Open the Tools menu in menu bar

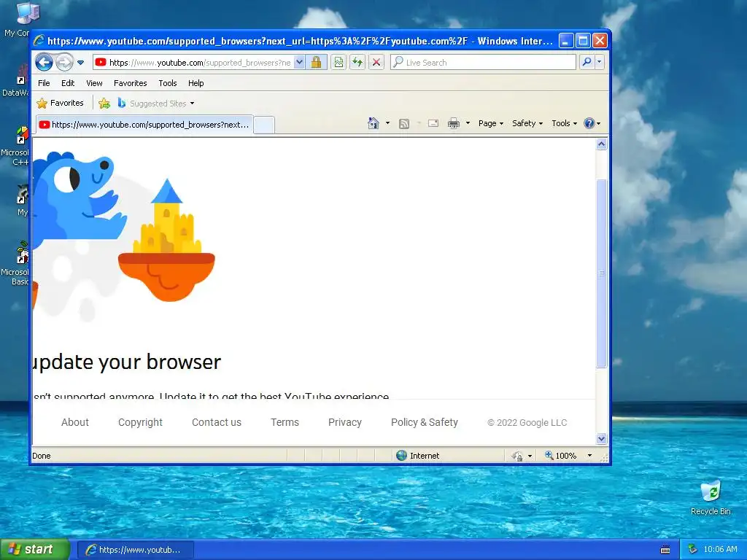[x=168, y=83]
